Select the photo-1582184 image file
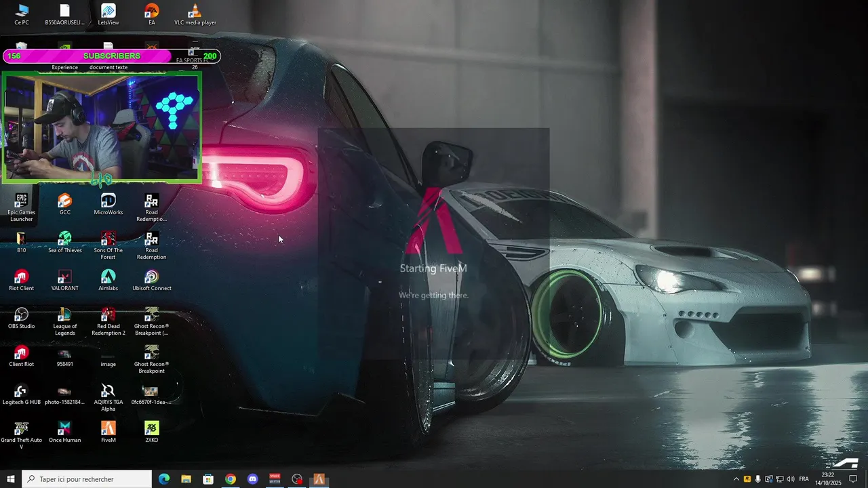This screenshot has height=488, width=868. coord(65,394)
